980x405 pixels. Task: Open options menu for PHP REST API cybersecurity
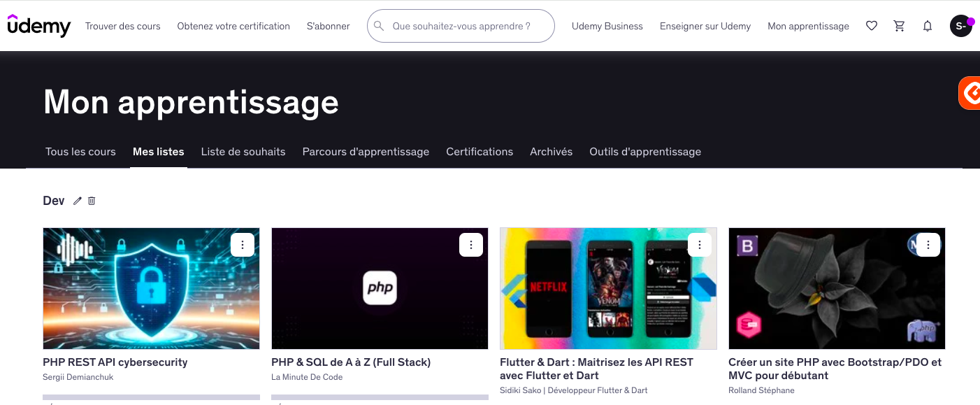point(243,245)
